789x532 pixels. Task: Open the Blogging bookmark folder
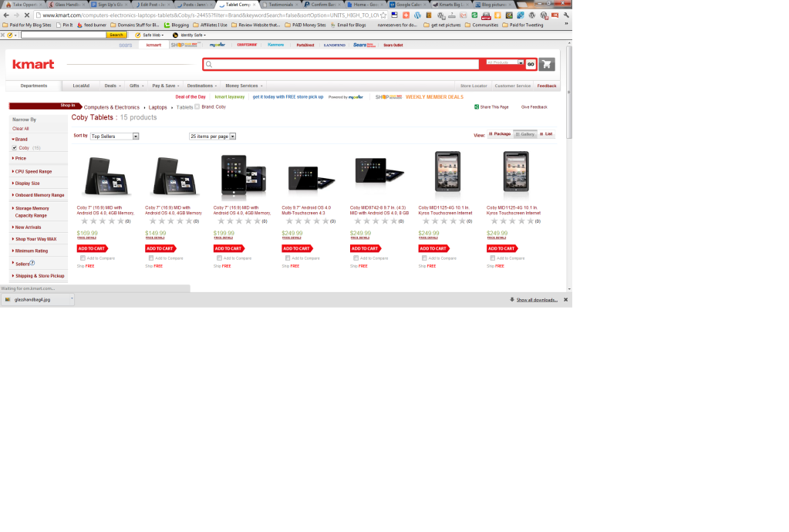point(177,25)
